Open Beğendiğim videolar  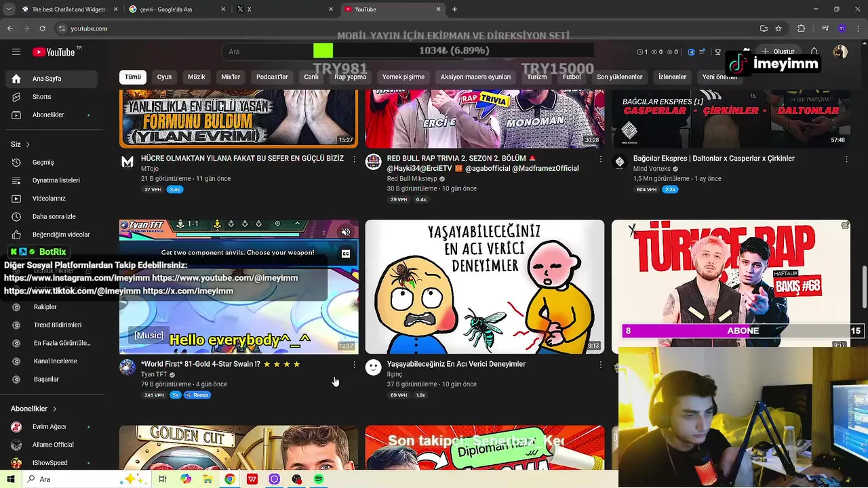pyautogui.click(x=52, y=235)
